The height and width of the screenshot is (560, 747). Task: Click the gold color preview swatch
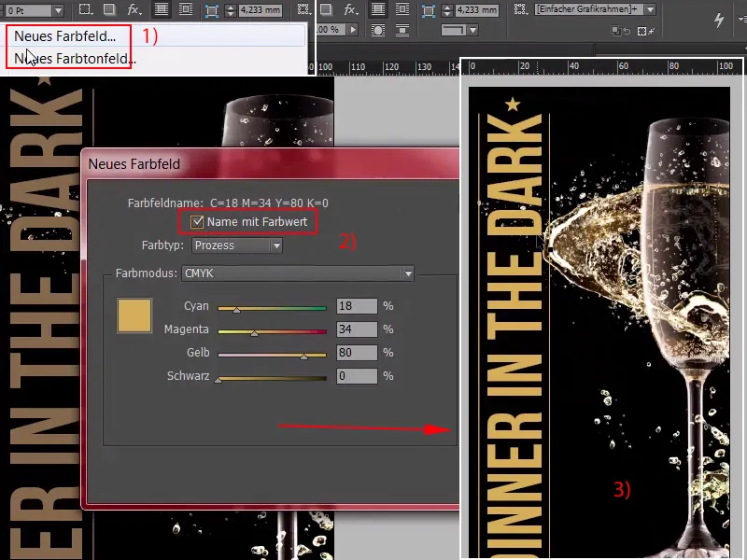tap(134, 315)
